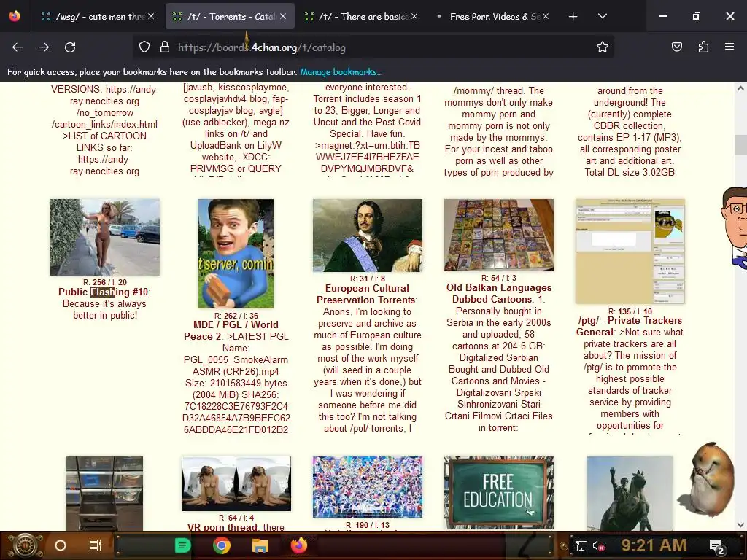
Task: Click the Firefox logo in the title bar
Action: [15, 16]
